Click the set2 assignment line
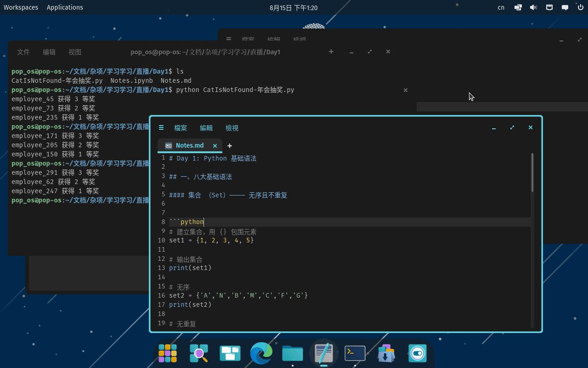588x368 pixels. pos(238,295)
